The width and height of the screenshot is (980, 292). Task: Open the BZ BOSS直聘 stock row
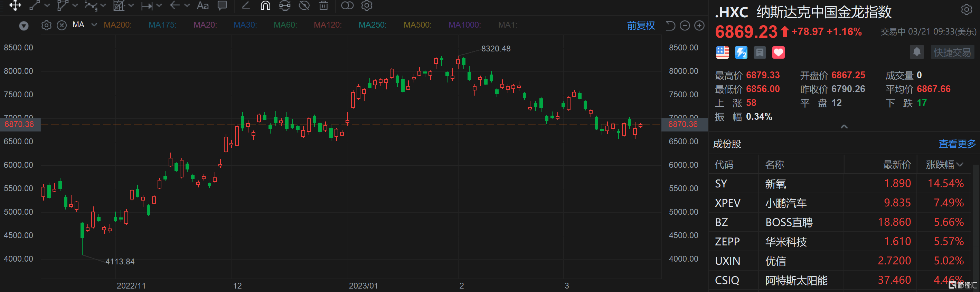[x=840, y=222]
